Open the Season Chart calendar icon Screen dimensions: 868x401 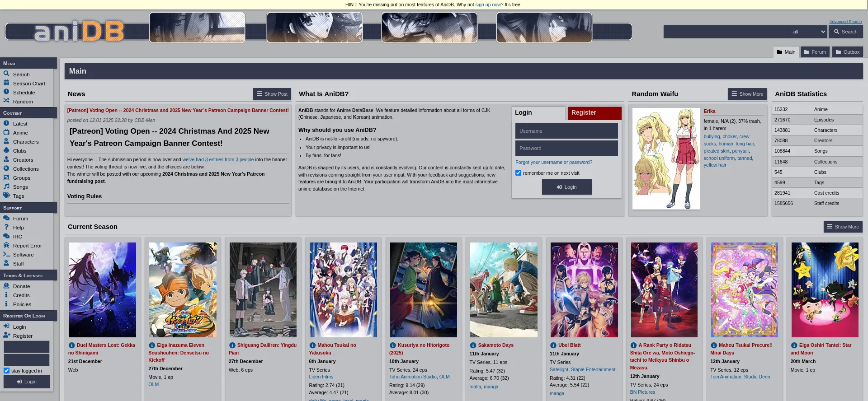(6, 83)
